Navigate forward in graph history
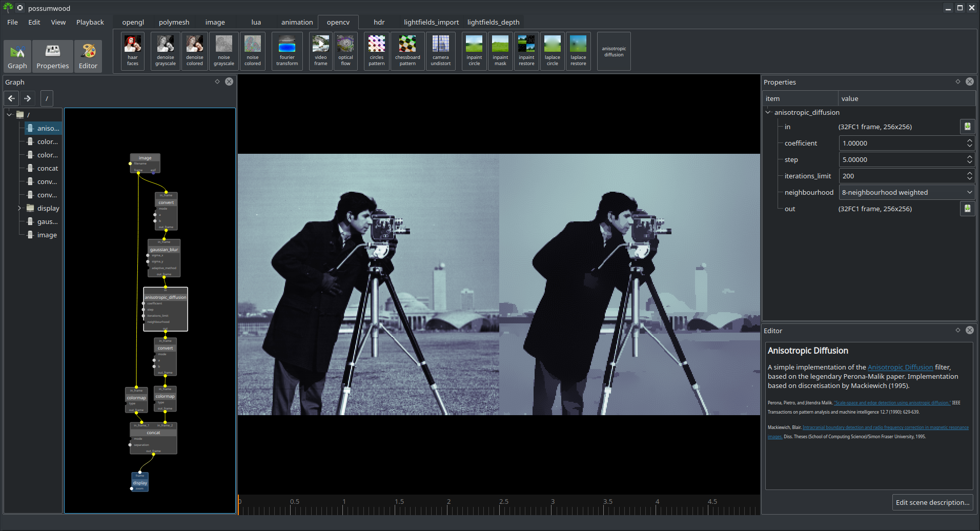The height and width of the screenshot is (531, 980). (x=28, y=98)
